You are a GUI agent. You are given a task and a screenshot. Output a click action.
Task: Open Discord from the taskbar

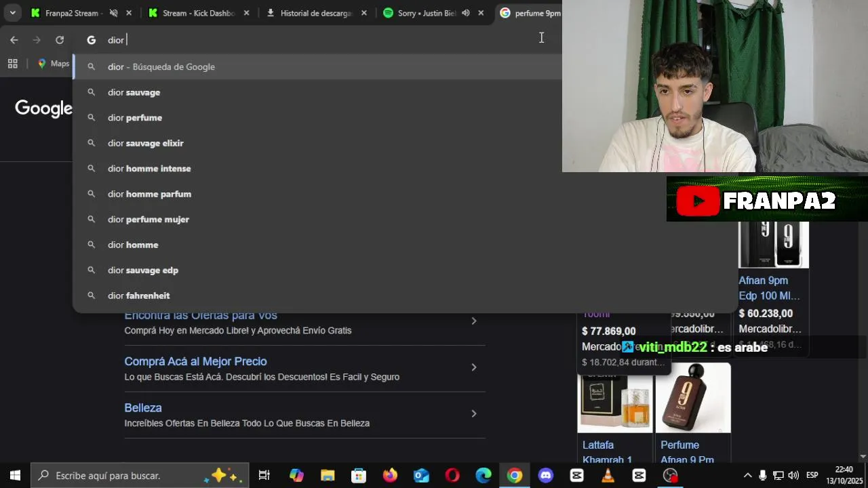[546, 476]
